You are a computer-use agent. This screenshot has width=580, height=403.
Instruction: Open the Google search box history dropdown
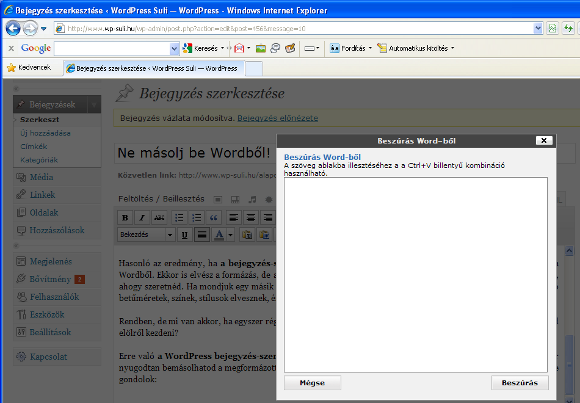(175, 48)
